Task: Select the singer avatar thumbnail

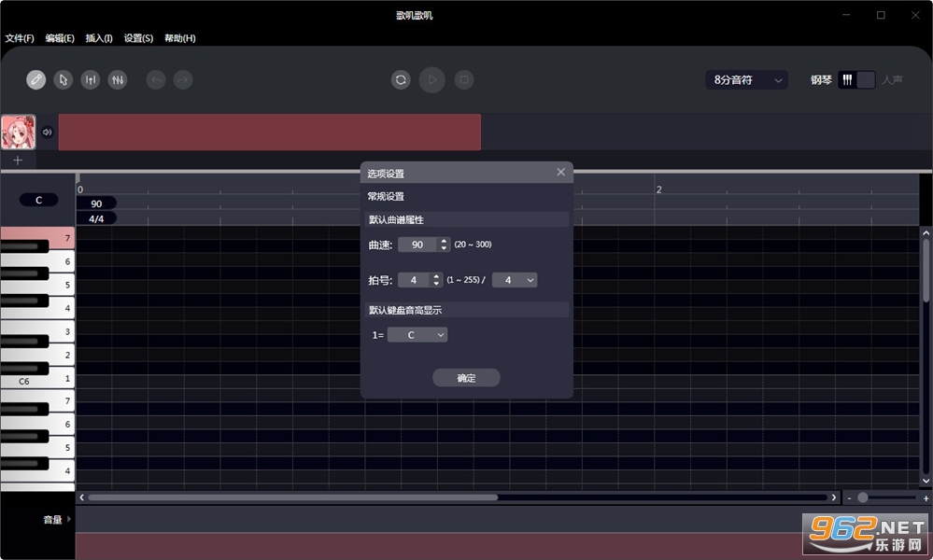Action: tap(19, 132)
